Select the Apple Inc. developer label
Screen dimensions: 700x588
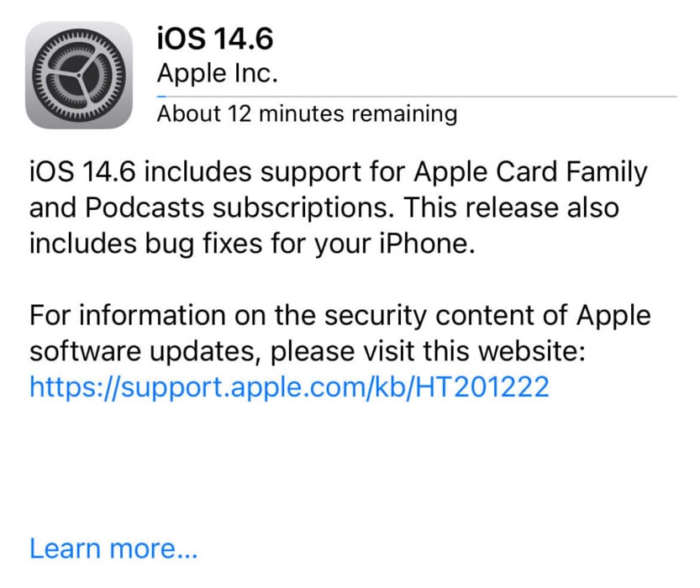click(x=218, y=73)
